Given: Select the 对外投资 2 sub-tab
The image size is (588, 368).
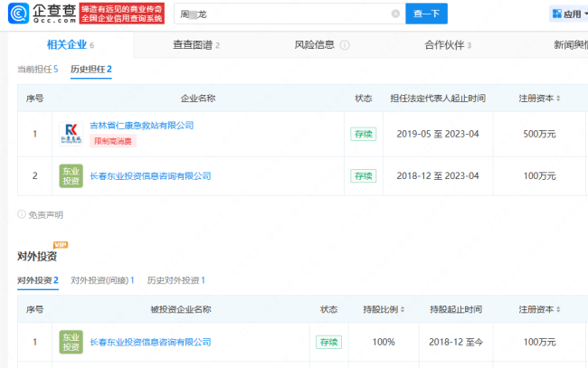Looking at the screenshot, I should click(x=37, y=280).
